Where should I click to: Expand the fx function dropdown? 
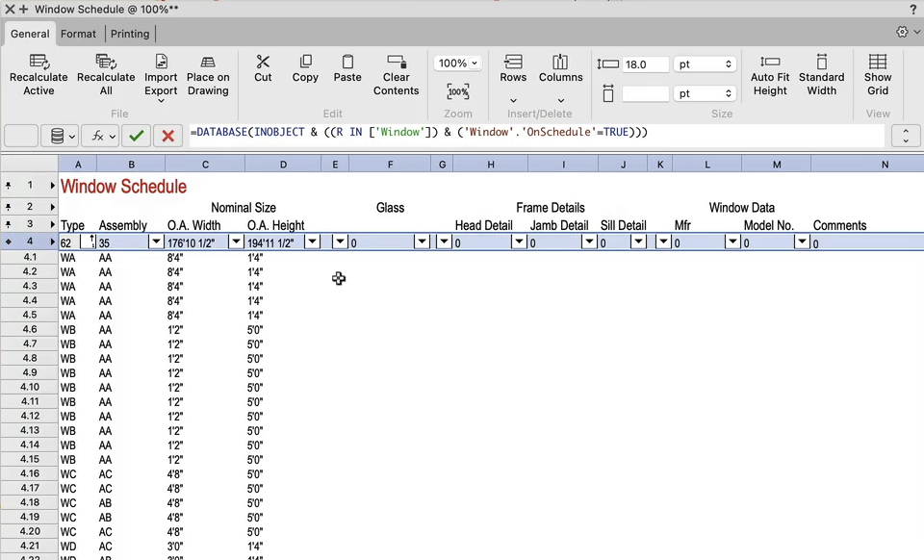click(x=100, y=136)
